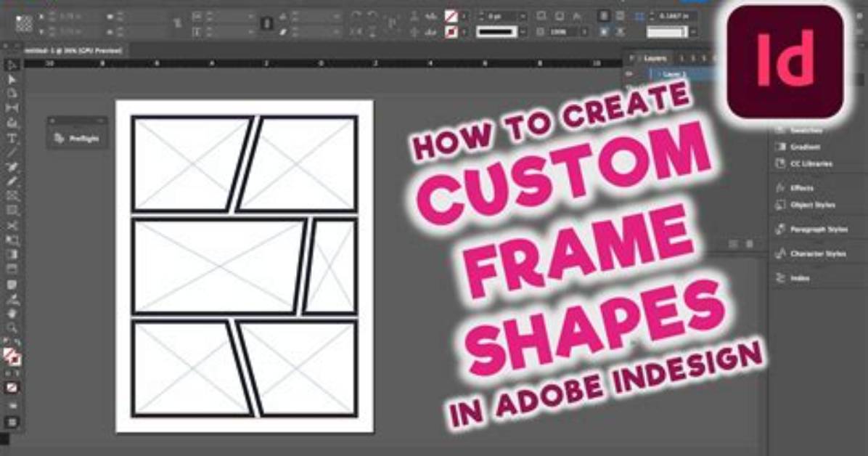Screen dimensions: 868x456
Task: Open the Object Styles panel
Action: click(x=806, y=205)
